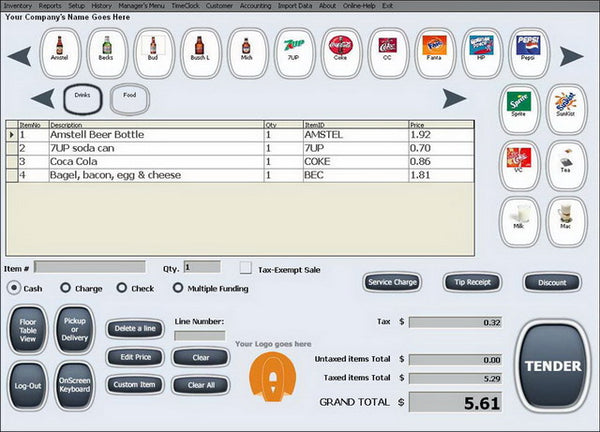Select the 7UP soda can order row
600x432 pixels.
(240, 148)
